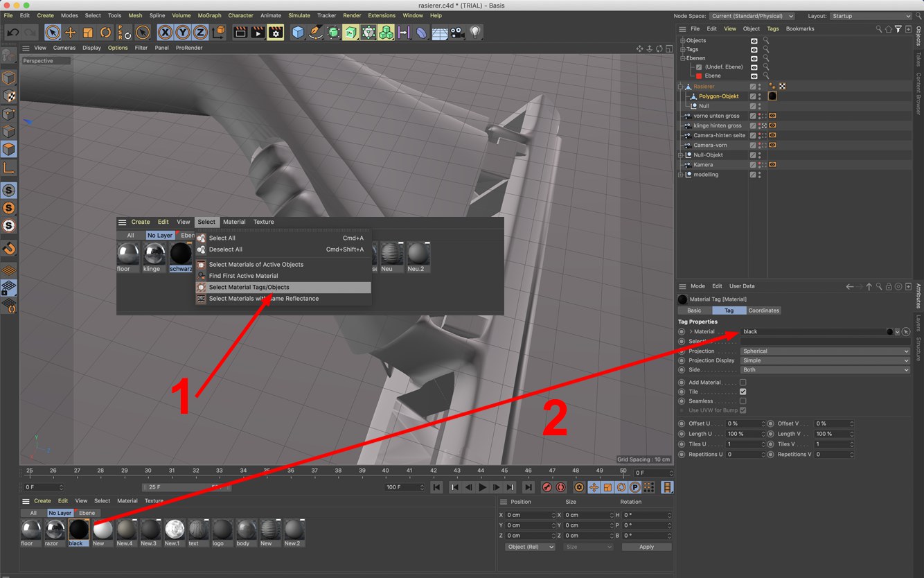The image size is (924, 578).
Task: Enable the Seamless checkbox
Action: coord(743,401)
